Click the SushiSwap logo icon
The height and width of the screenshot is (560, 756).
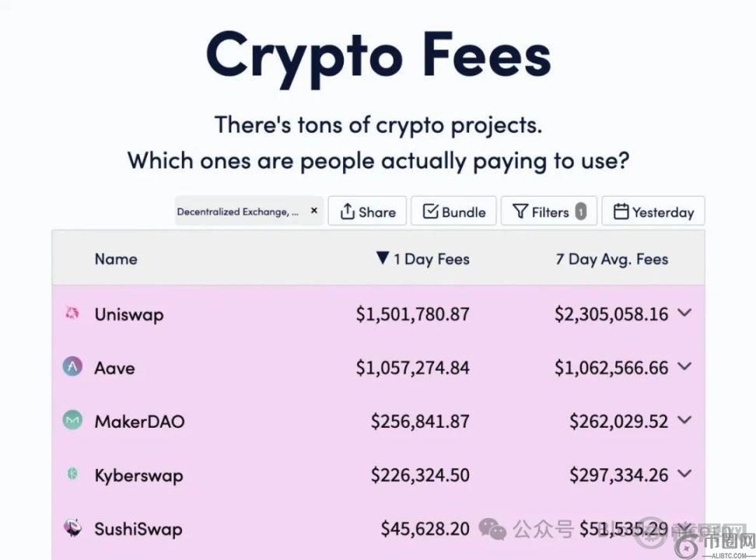point(72,528)
